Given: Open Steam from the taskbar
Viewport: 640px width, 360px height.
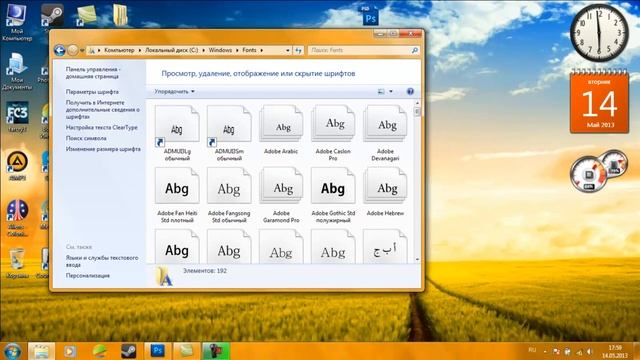Looking at the screenshot, I should pyautogui.click(x=129, y=351).
